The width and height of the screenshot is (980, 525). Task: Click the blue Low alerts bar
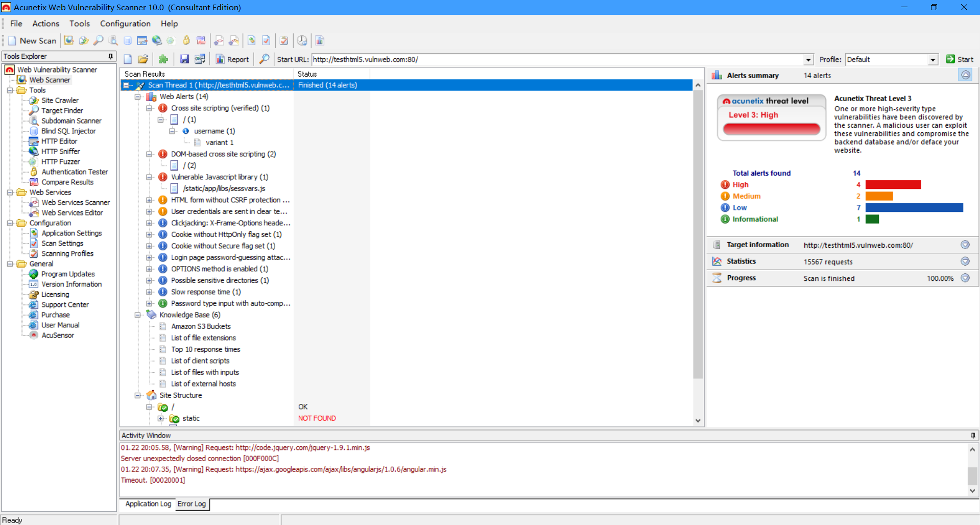click(x=914, y=207)
